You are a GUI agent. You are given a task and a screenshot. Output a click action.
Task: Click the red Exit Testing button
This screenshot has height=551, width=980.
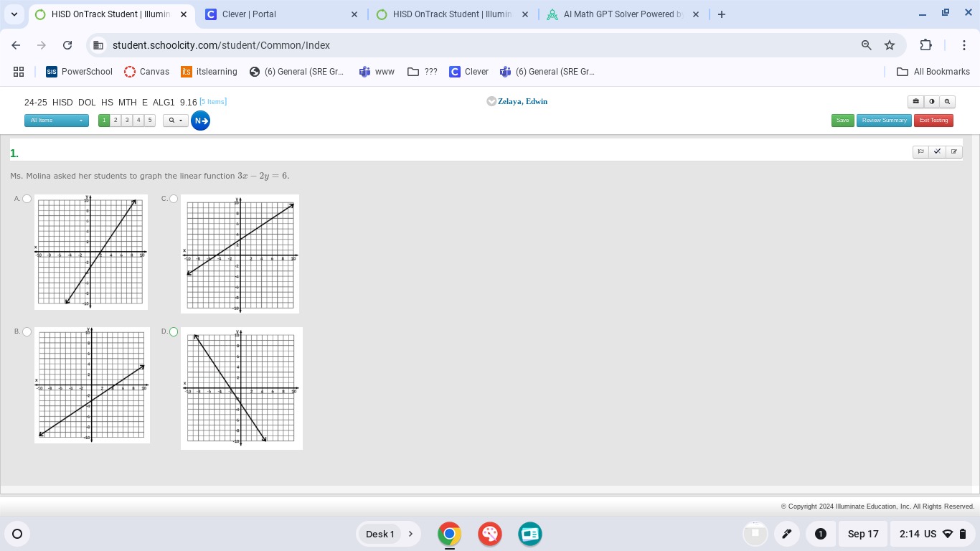pyautogui.click(x=933, y=121)
